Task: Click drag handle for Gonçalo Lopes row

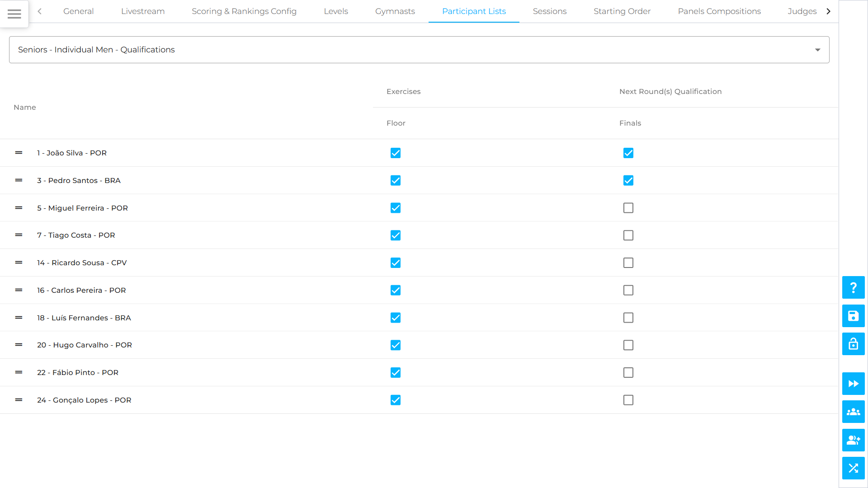Action: (x=19, y=400)
